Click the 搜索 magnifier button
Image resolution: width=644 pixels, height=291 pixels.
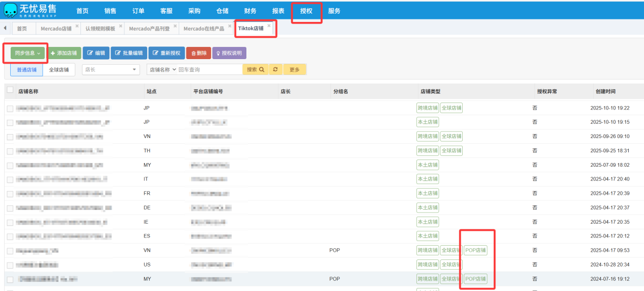pos(255,69)
